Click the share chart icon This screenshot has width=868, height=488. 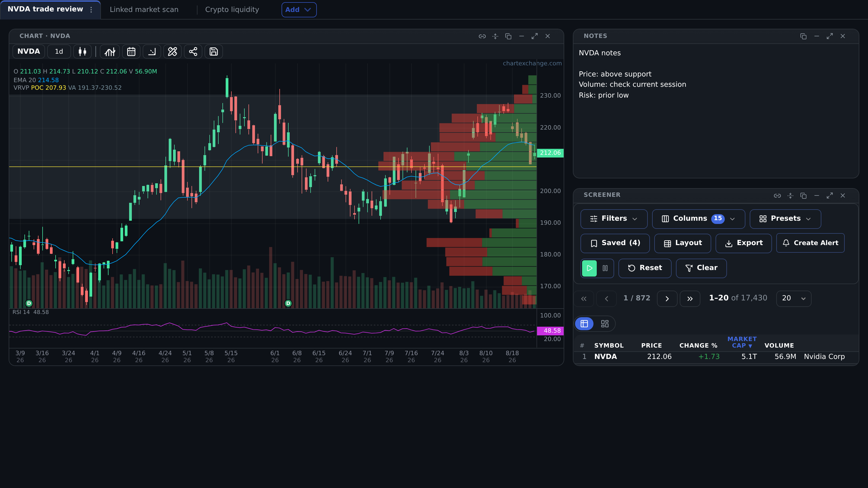click(x=193, y=52)
